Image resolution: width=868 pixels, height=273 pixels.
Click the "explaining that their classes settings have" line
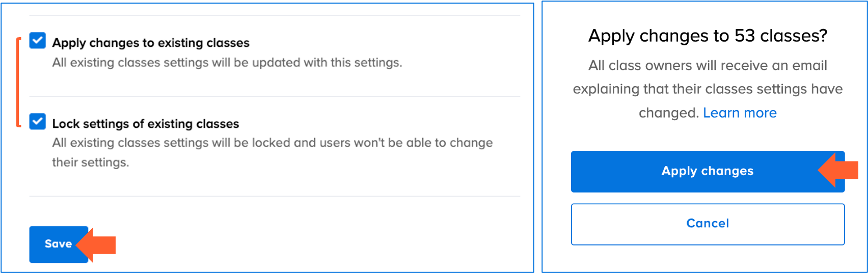tap(708, 89)
